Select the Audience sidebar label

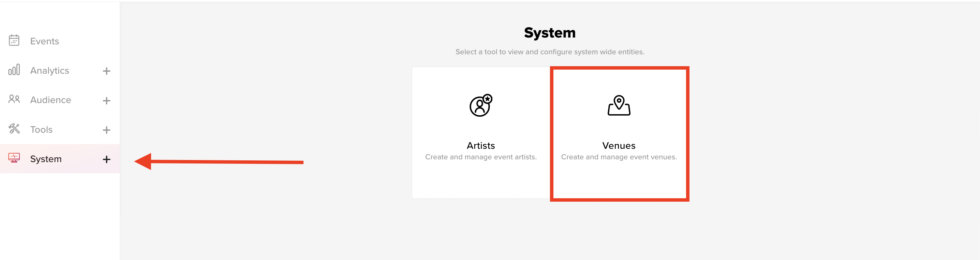tap(50, 100)
